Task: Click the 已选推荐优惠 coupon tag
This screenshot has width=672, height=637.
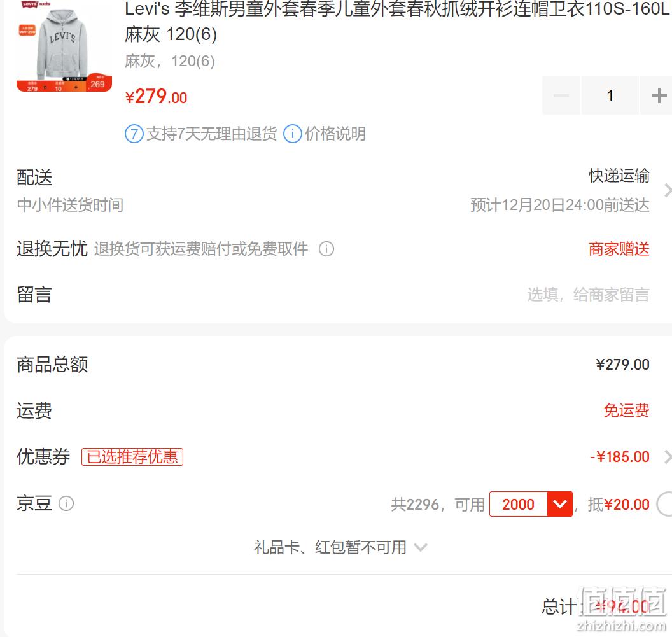Action: point(132,457)
